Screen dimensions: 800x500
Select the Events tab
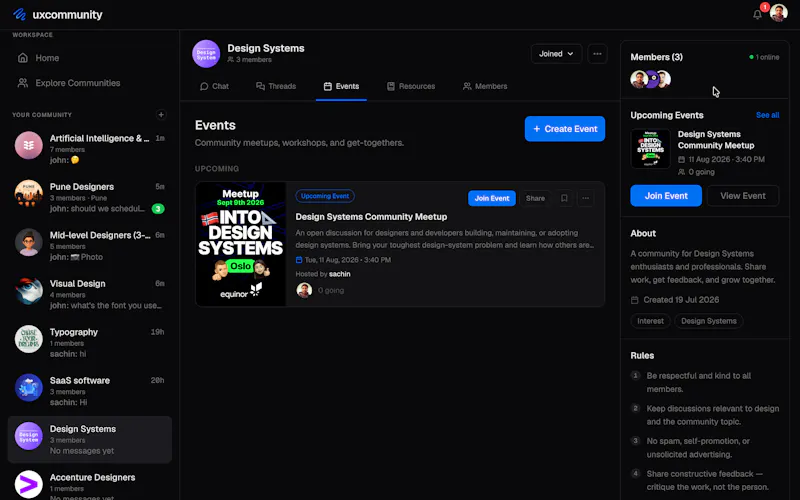341,86
